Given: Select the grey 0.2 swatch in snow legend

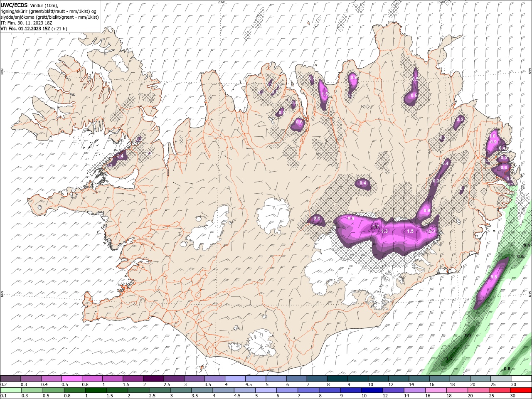Looking at the screenshot, I should click(x=10, y=379).
